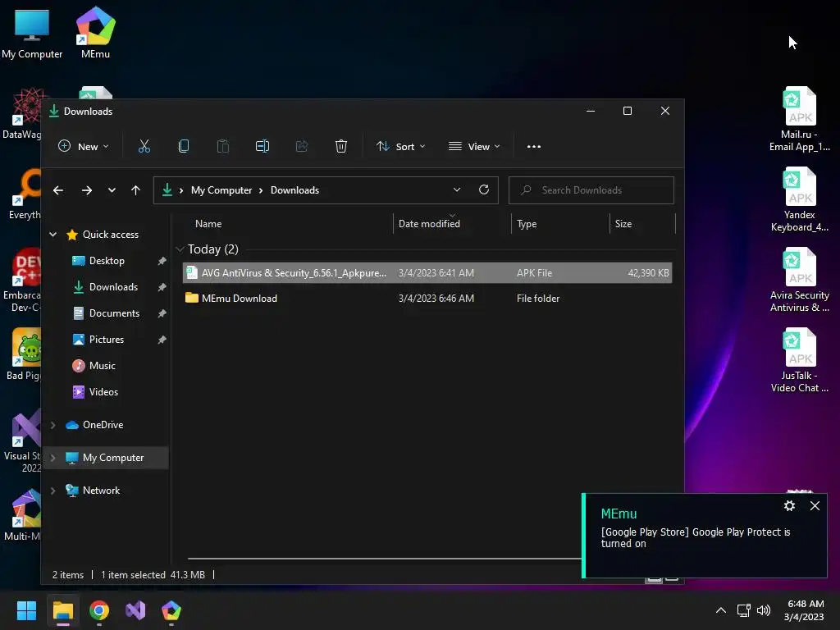
Task: Select Avira Security Antivirus APK file
Action: tap(799, 280)
